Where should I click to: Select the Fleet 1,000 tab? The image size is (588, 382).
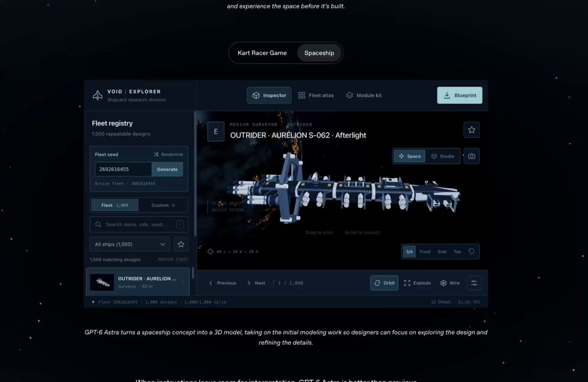click(115, 205)
